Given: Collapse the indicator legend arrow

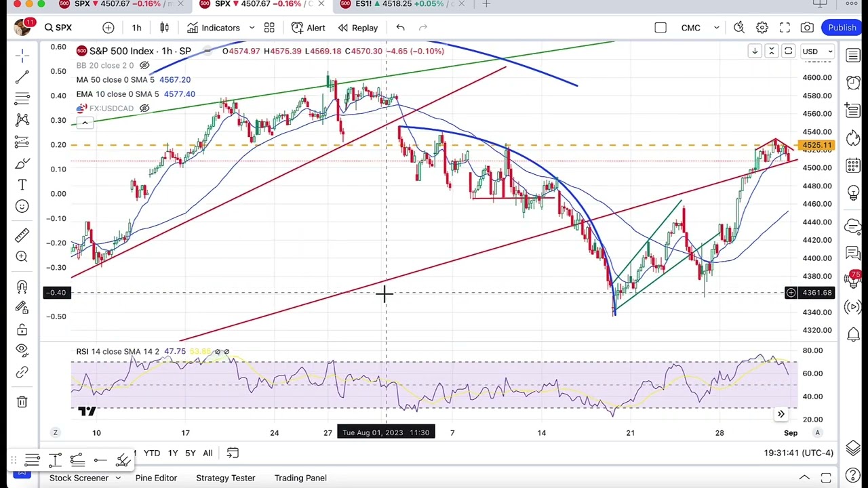Looking at the screenshot, I should tap(84, 123).
